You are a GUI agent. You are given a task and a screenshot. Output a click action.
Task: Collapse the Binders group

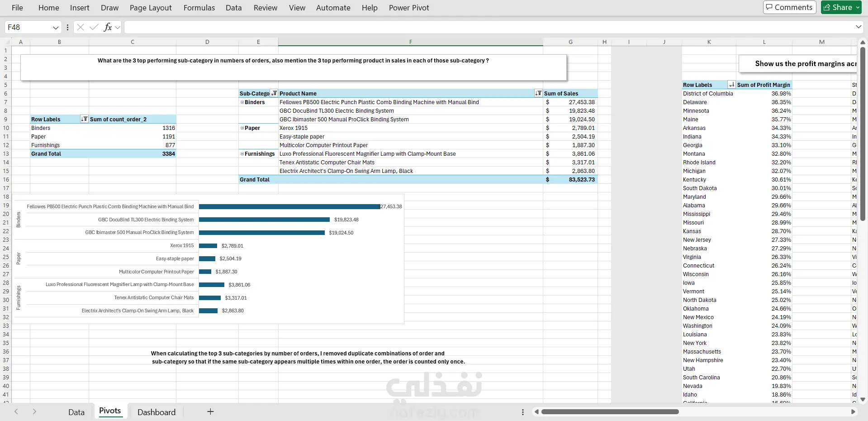(x=242, y=102)
